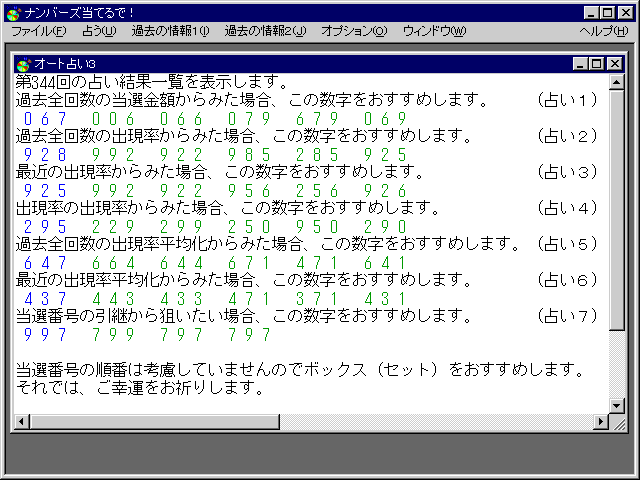640x480 pixels.
Task: Open the ヘルプ(H) menu
Action: [x=604, y=31]
